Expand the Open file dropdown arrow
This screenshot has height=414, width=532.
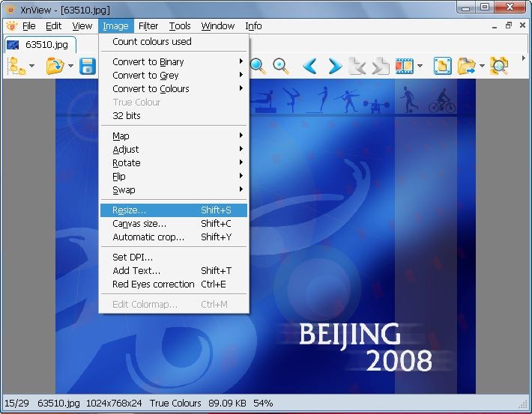tap(70, 65)
